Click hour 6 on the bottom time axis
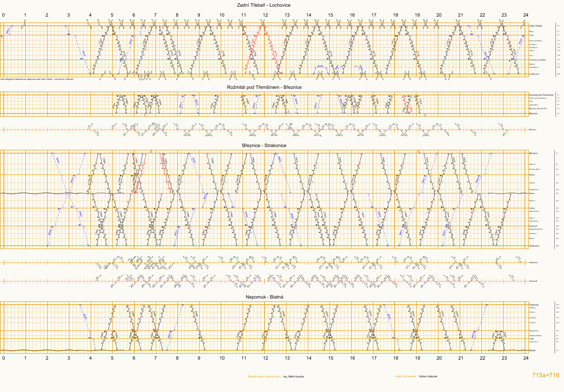 (134, 358)
